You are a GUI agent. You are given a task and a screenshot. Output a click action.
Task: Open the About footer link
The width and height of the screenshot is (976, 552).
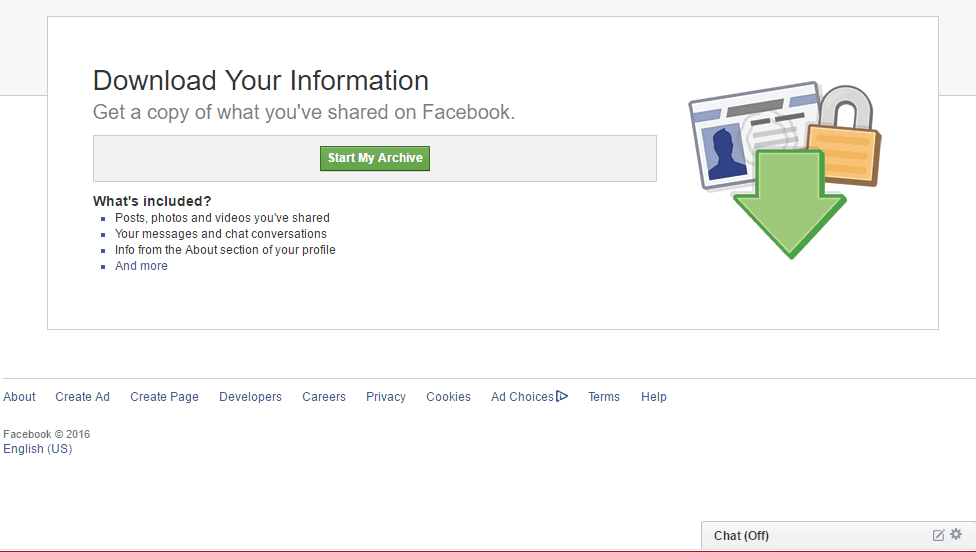(x=20, y=397)
